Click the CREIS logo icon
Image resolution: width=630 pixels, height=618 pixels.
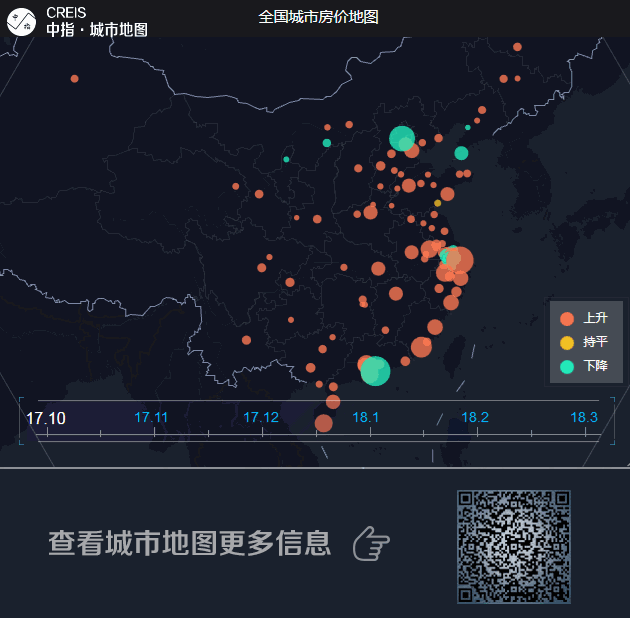tap(21, 20)
